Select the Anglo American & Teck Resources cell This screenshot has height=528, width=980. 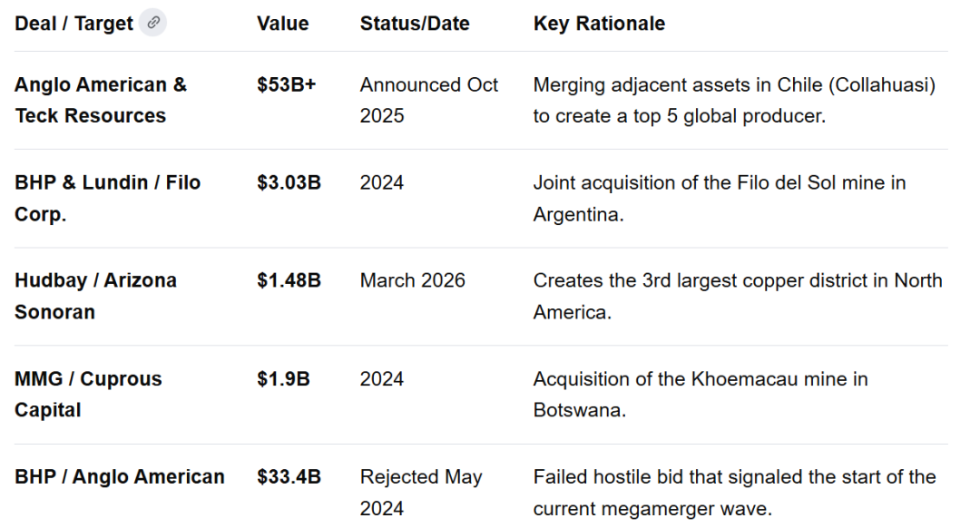click(101, 101)
